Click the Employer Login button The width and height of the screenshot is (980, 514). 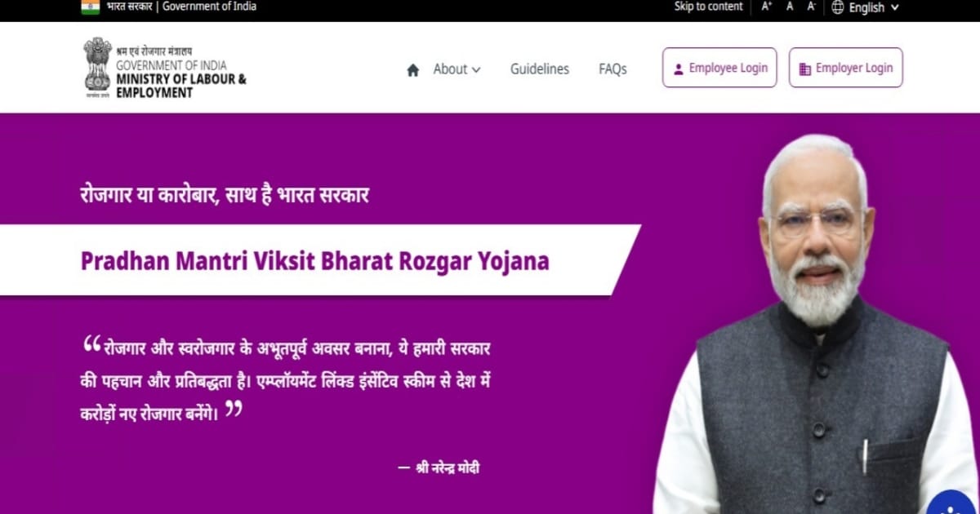pos(846,67)
